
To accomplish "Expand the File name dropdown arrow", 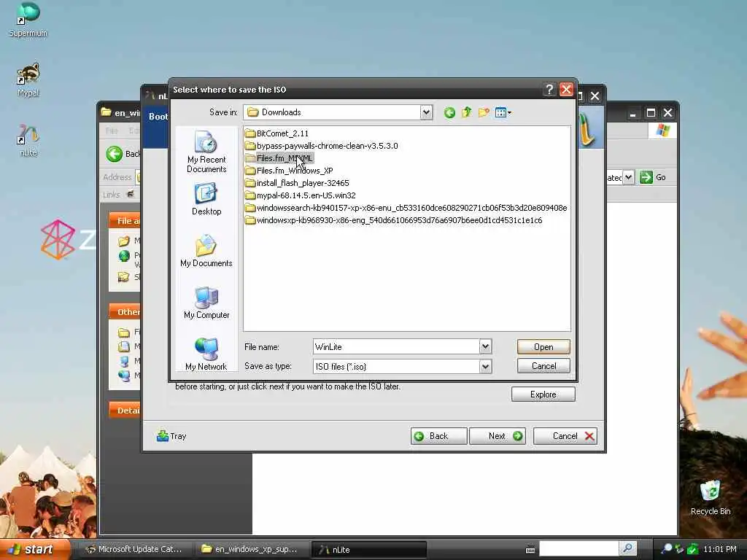I will pyautogui.click(x=485, y=346).
